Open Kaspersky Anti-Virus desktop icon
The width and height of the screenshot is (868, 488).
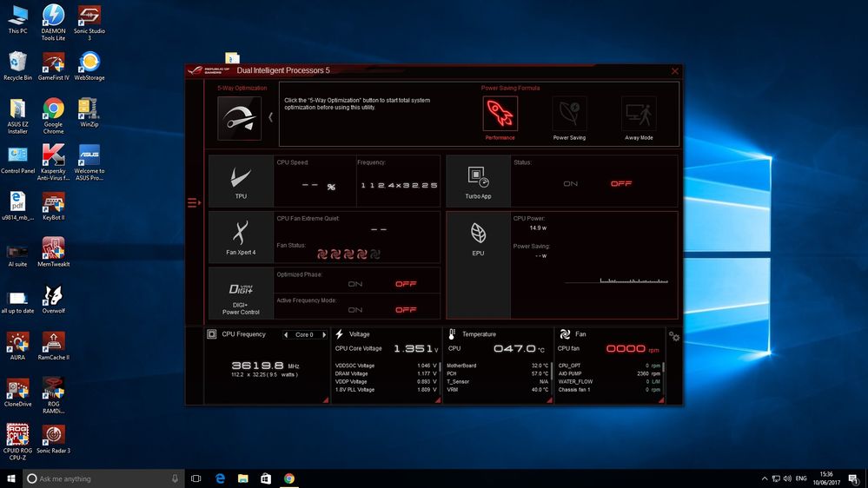53,162
